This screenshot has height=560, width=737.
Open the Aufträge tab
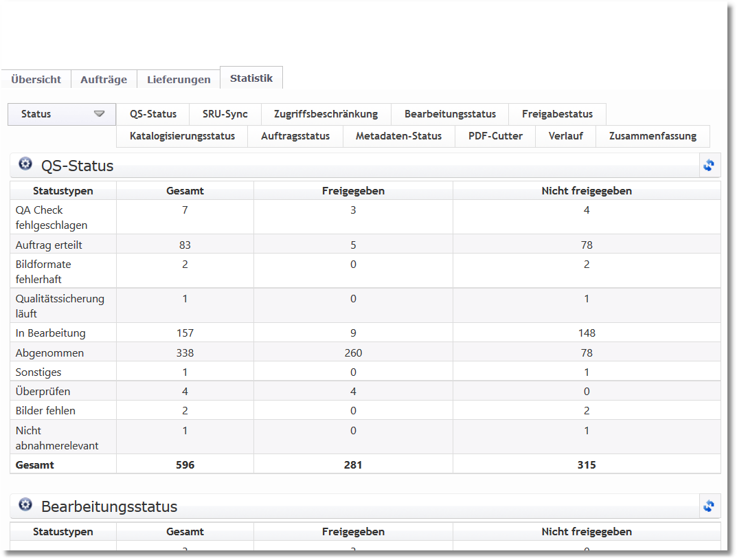pyautogui.click(x=104, y=80)
